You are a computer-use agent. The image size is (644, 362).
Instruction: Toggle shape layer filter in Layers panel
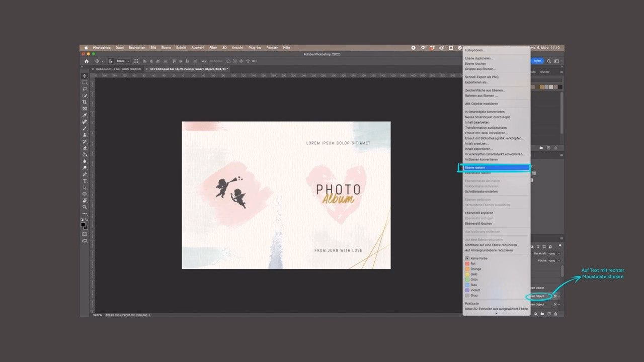click(x=544, y=247)
